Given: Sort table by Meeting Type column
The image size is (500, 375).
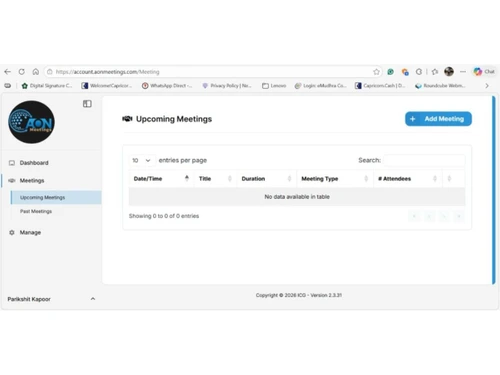Looking at the screenshot, I should (335, 179).
